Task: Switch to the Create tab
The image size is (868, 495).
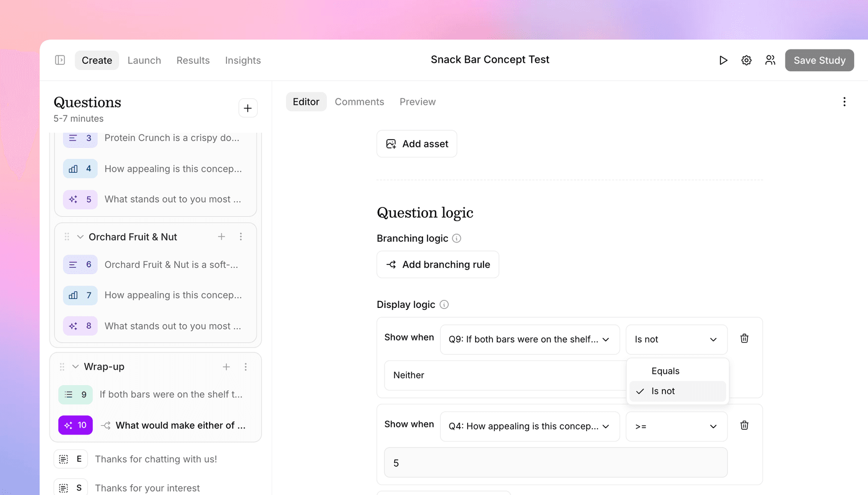Action: (97, 60)
